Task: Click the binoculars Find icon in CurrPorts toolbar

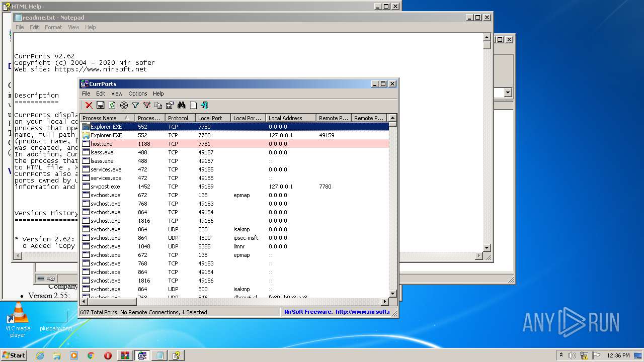Action: pos(181,105)
